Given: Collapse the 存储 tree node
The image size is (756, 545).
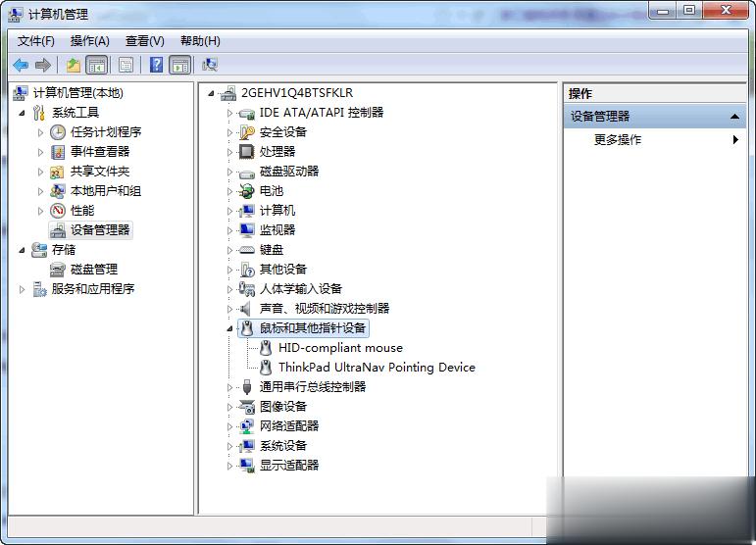Looking at the screenshot, I should pyautogui.click(x=22, y=250).
